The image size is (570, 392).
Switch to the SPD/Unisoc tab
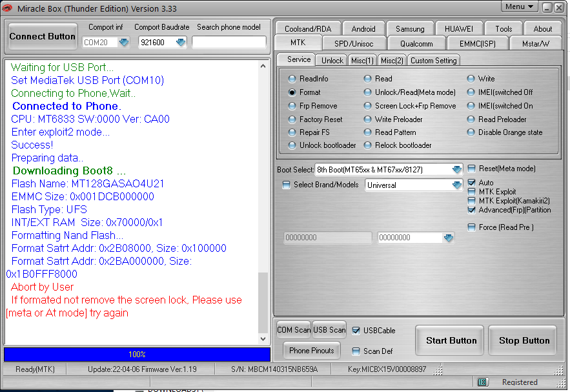354,44
